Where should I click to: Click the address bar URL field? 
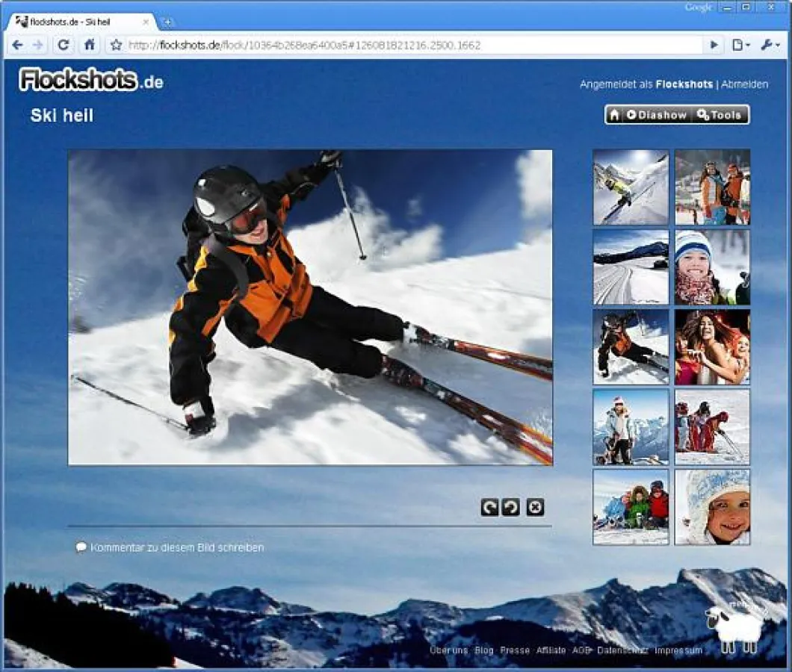pos(411,46)
